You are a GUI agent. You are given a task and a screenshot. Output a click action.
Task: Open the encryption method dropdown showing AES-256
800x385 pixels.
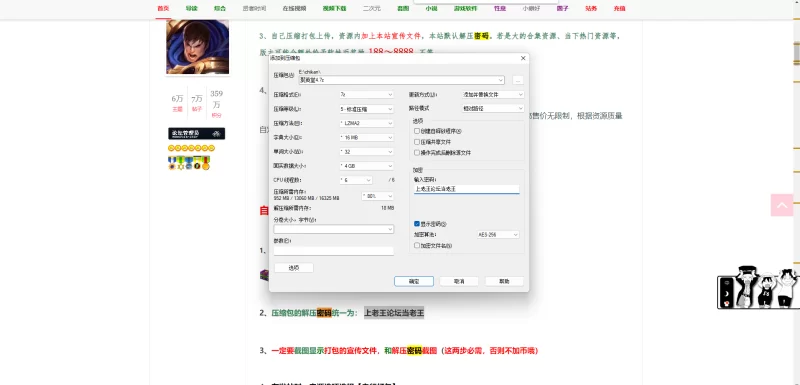click(x=498, y=235)
